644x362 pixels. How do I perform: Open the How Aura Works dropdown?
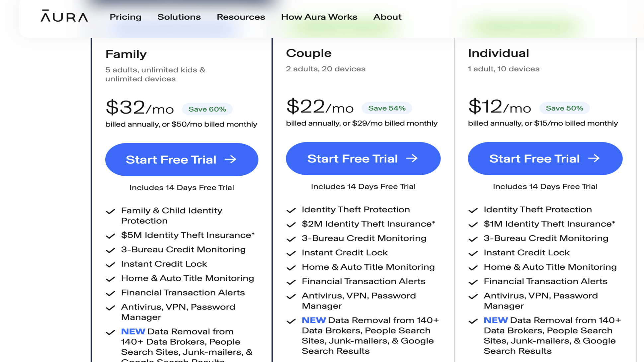click(x=319, y=17)
